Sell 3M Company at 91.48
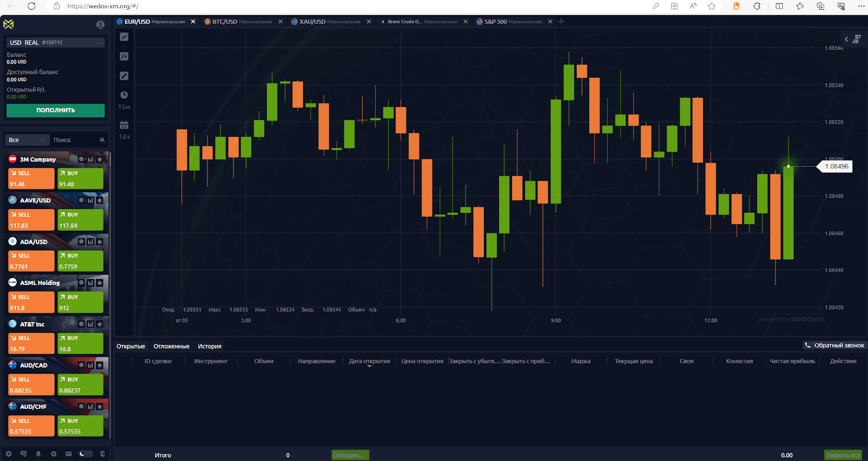 pyautogui.click(x=31, y=179)
